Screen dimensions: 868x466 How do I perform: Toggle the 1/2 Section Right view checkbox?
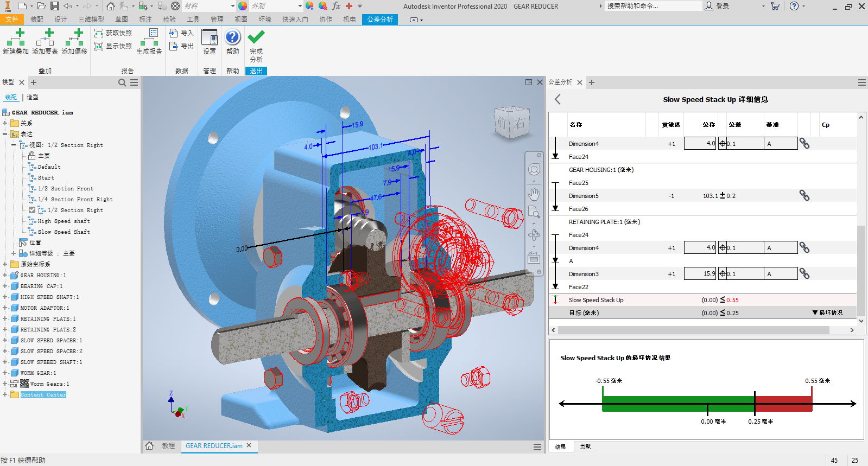32,210
